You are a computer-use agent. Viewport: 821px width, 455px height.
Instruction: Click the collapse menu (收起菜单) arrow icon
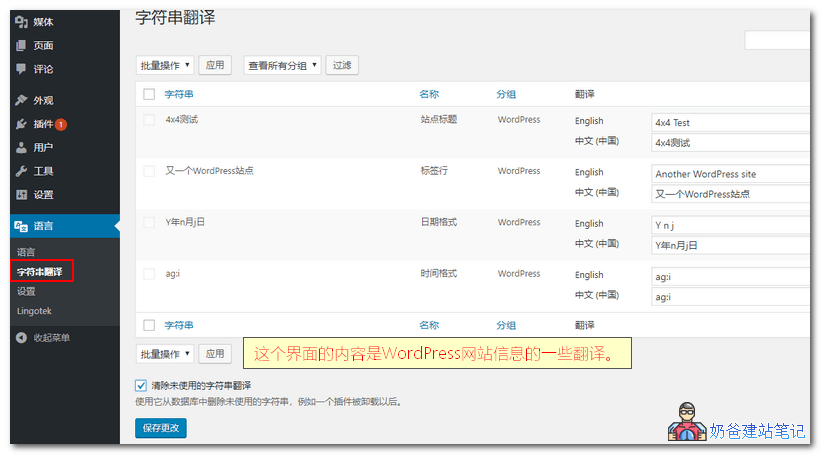(x=21, y=338)
